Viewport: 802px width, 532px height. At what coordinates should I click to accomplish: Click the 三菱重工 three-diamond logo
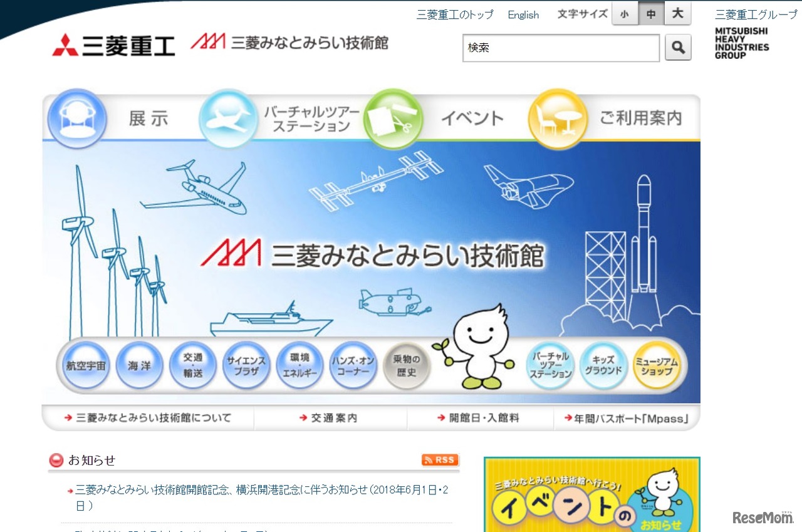point(113,45)
